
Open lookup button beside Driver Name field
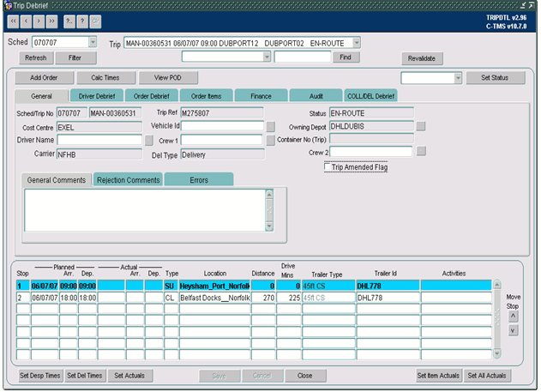148,140
